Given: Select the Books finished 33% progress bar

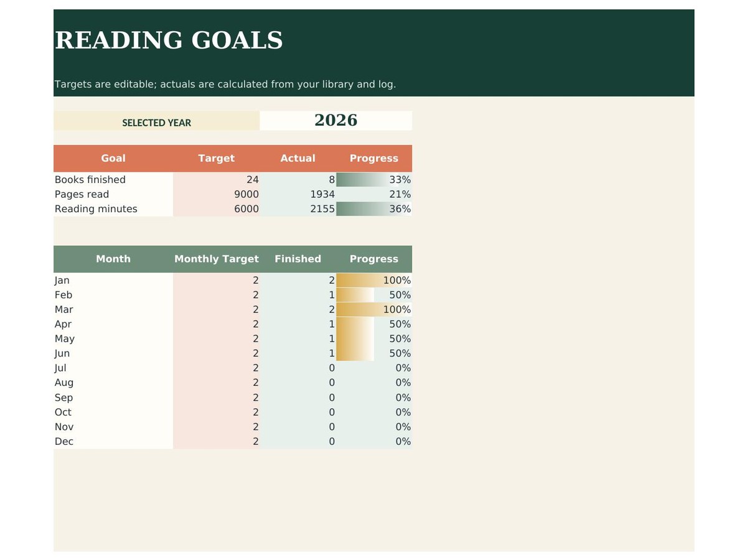Looking at the screenshot, I should (374, 180).
